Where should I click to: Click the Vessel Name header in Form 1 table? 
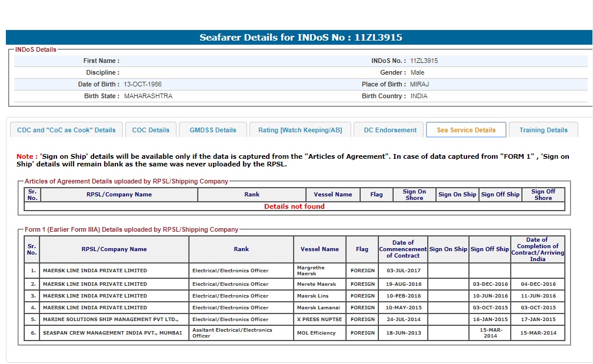pos(319,249)
